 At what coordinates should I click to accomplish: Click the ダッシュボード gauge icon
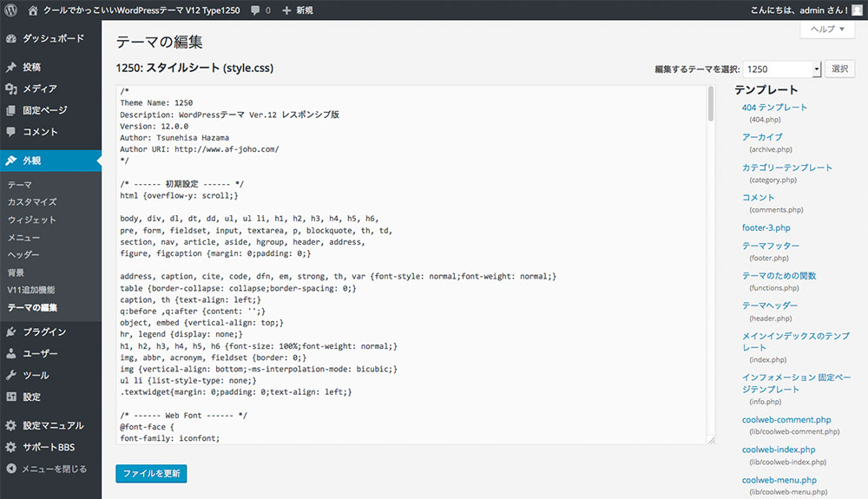pyautogui.click(x=11, y=38)
